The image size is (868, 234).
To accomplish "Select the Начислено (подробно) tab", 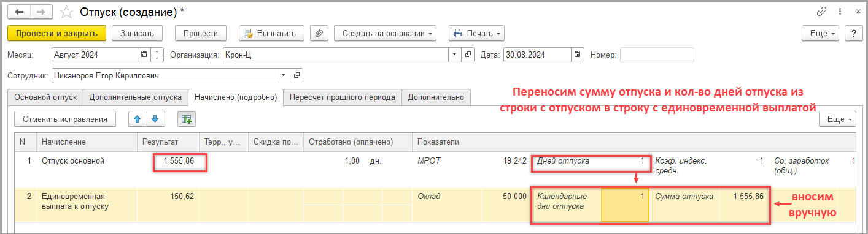I will coord(236,97).
